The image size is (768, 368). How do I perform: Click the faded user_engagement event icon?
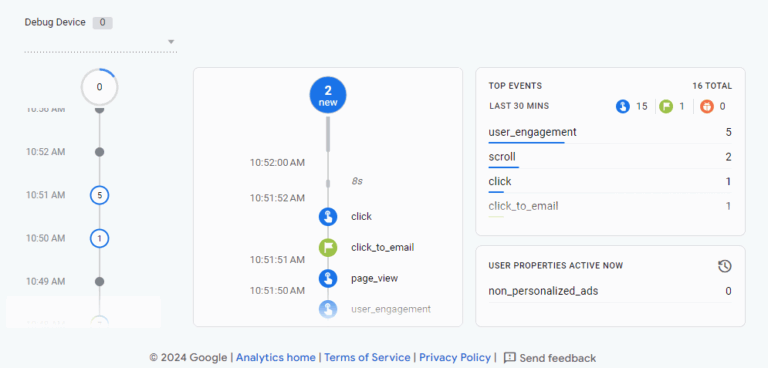(328, 309)
